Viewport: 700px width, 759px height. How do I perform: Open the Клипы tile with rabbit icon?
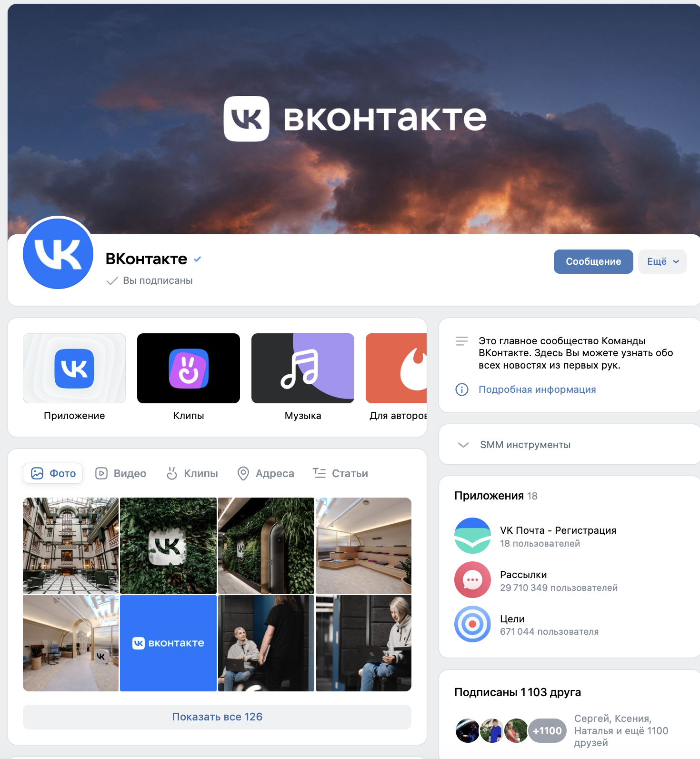tap(189, 368)
